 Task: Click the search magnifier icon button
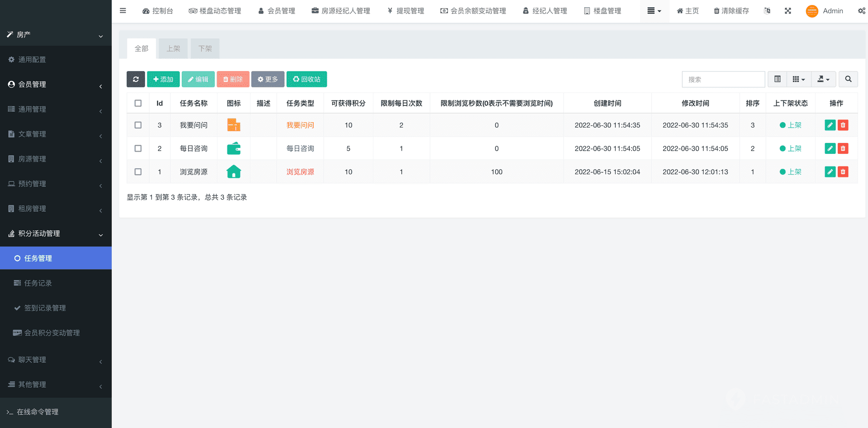(x=848, y=79)
